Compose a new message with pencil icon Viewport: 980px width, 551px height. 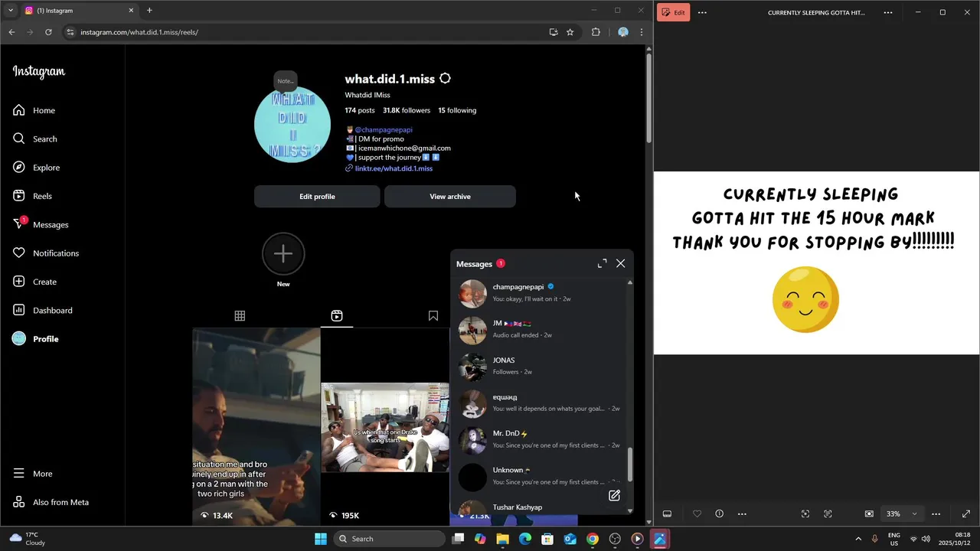[614, 495]
